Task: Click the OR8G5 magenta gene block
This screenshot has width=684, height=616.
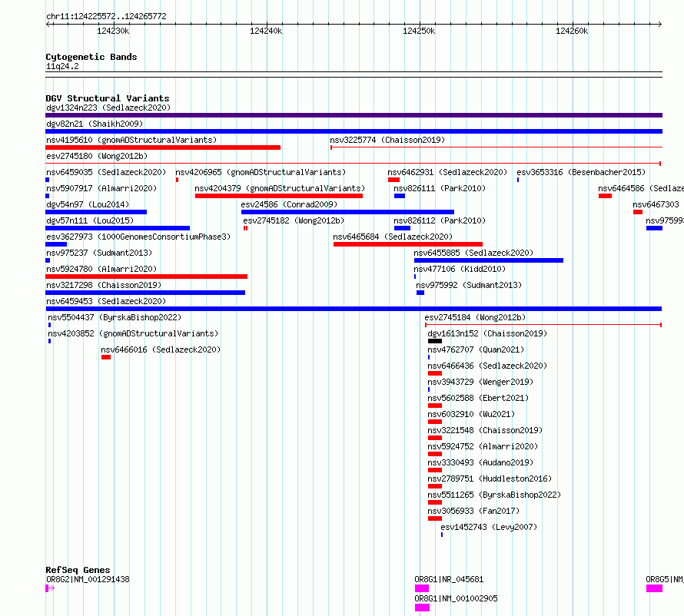Action: coord(654,588)
